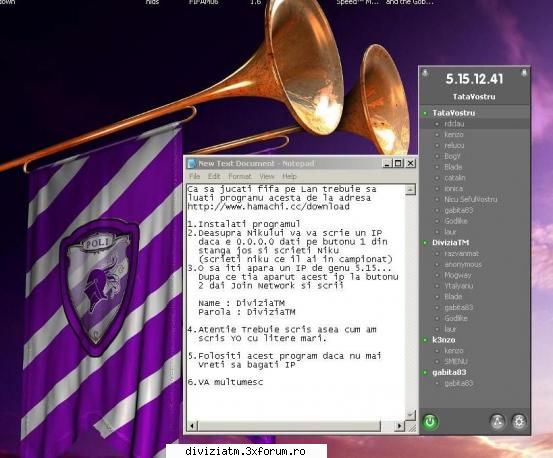Select peer Ytalyanu in DiviziaTM

[x=474, y=286]
